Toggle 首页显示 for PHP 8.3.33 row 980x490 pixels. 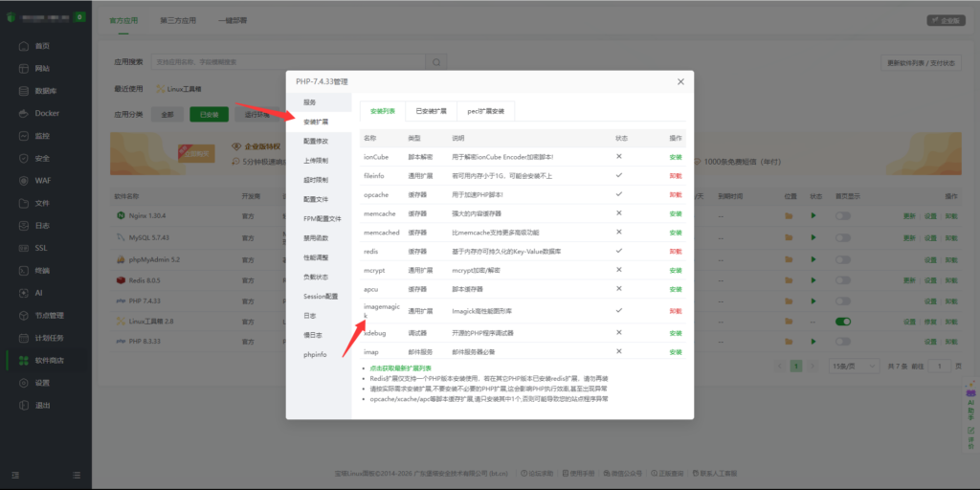coord(842,342)
